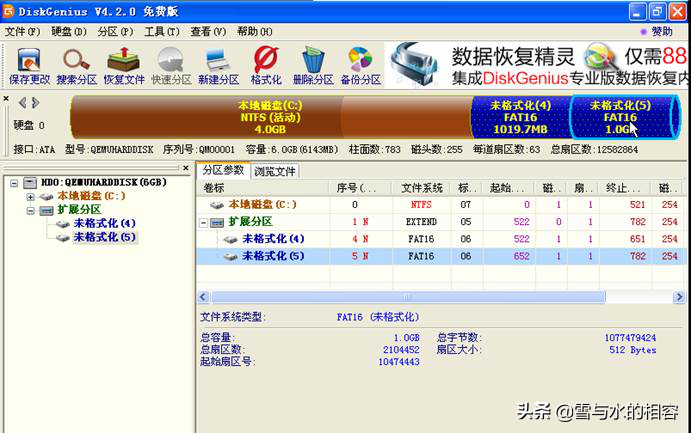Click the 格式化 format toolbar icon
Screen dimensions: 691x433
tap(266, 66)
